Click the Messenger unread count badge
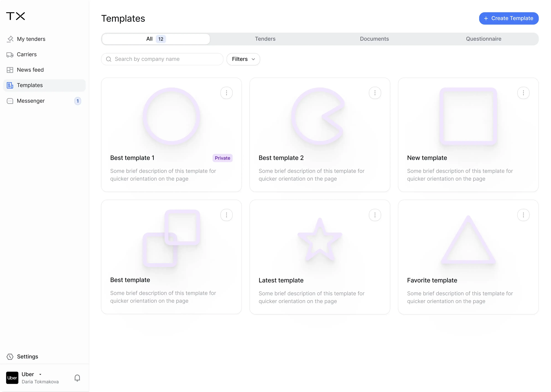Screen dimensions: 551x392 [x=77, y=101]
